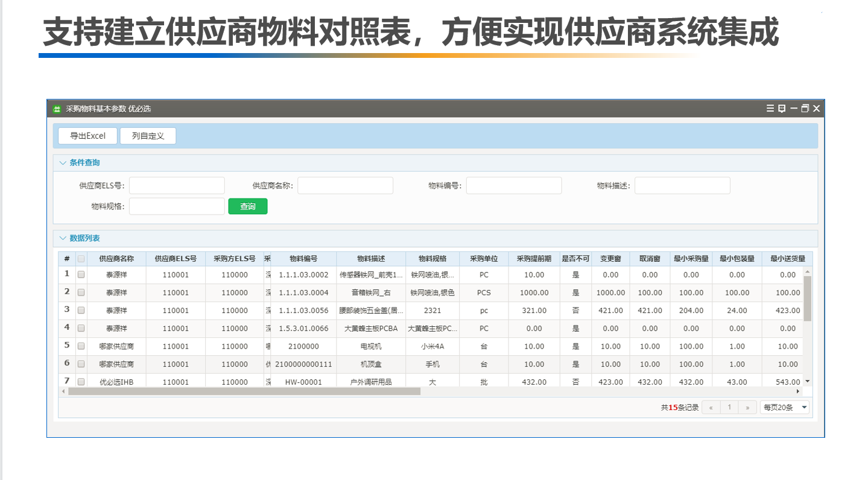
Task: Click the vertical scrollbar down arrow
Action: coord(808,382)
